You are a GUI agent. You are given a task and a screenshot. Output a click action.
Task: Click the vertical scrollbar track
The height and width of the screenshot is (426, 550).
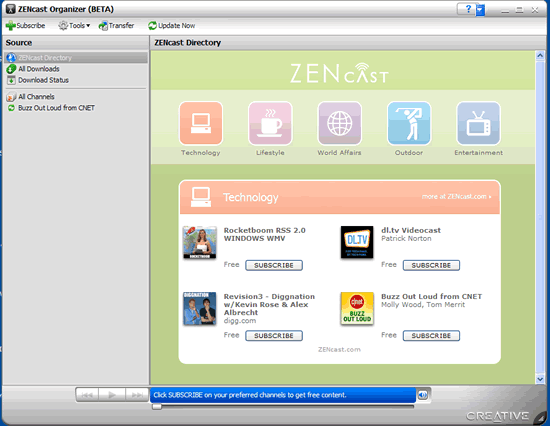(x=540, y=217)
